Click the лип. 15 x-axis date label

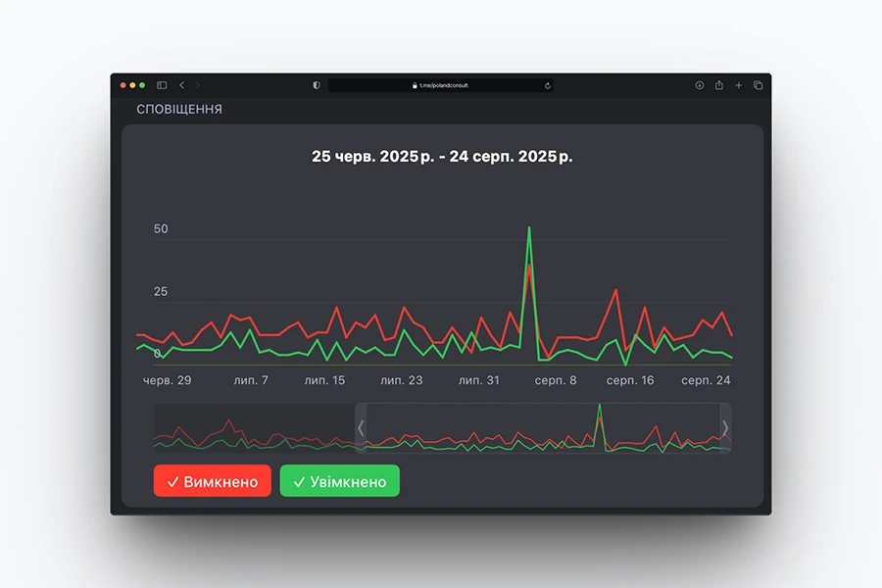pyautogui.click(x=324, y=380)
